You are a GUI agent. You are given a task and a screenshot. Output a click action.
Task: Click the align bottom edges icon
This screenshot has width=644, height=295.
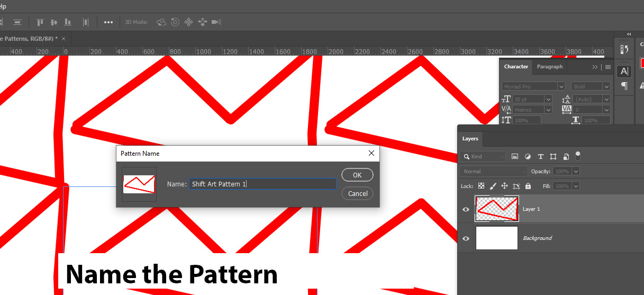coord(67,22)
